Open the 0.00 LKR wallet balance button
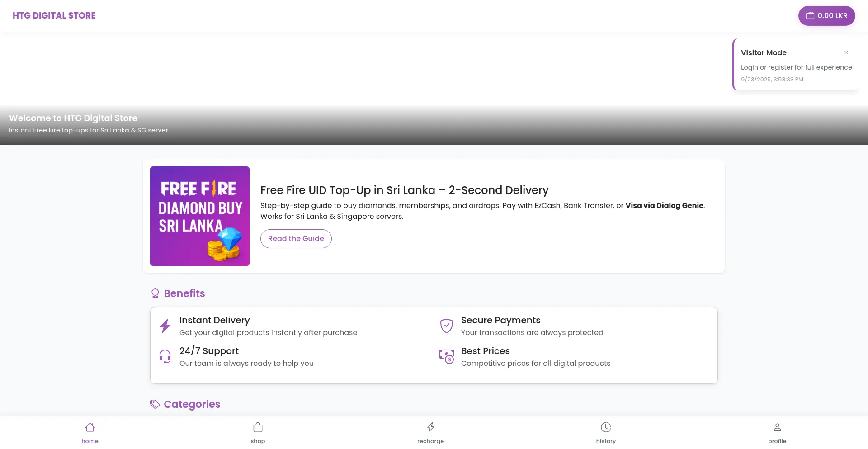 (x=826, y=16)
